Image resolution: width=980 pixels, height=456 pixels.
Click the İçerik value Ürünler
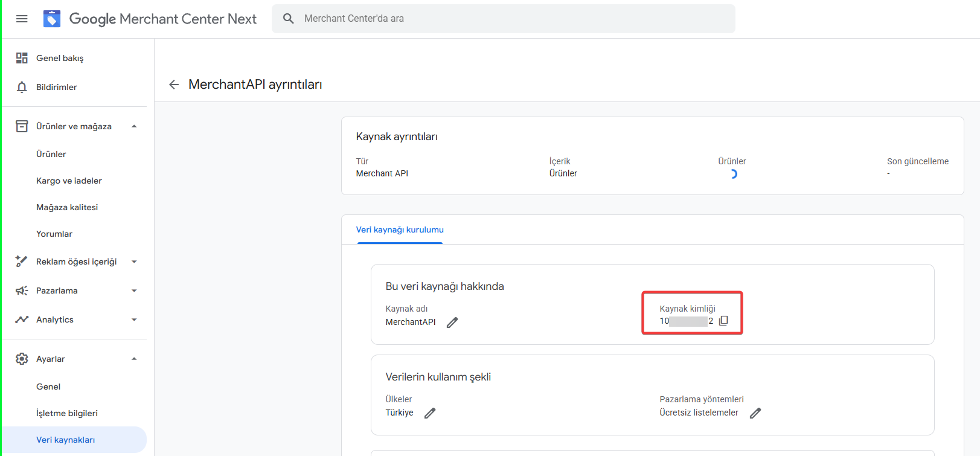coord(563,173)
